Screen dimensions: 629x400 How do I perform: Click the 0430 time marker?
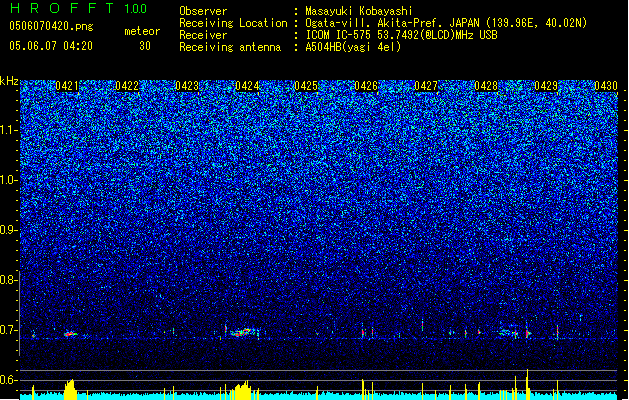coord(606,86)
